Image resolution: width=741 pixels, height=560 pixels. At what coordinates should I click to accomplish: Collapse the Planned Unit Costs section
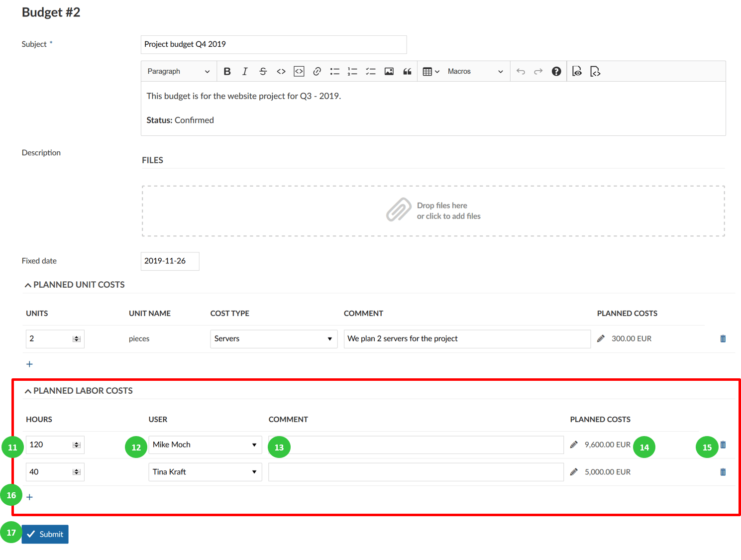click(x=28, y=285)
